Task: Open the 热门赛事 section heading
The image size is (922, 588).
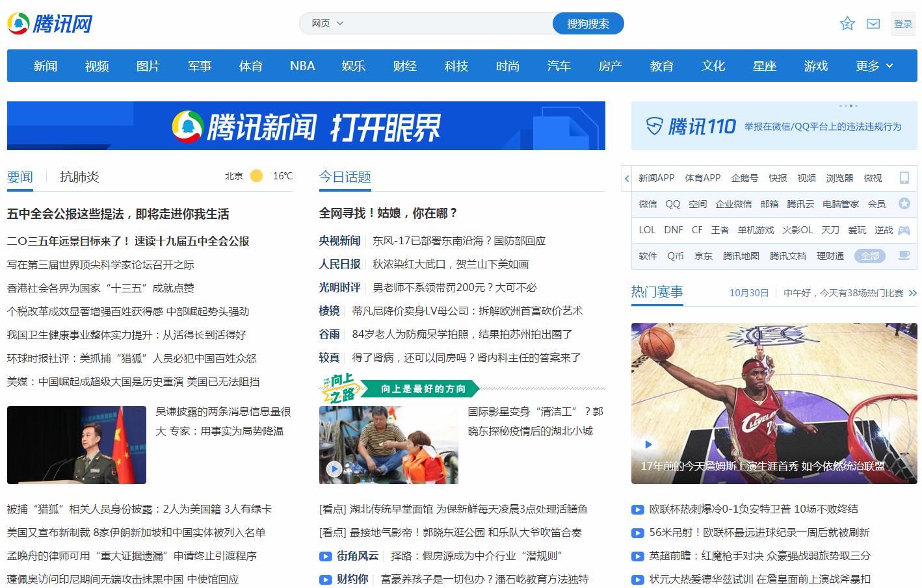Action: click(657, 292)
